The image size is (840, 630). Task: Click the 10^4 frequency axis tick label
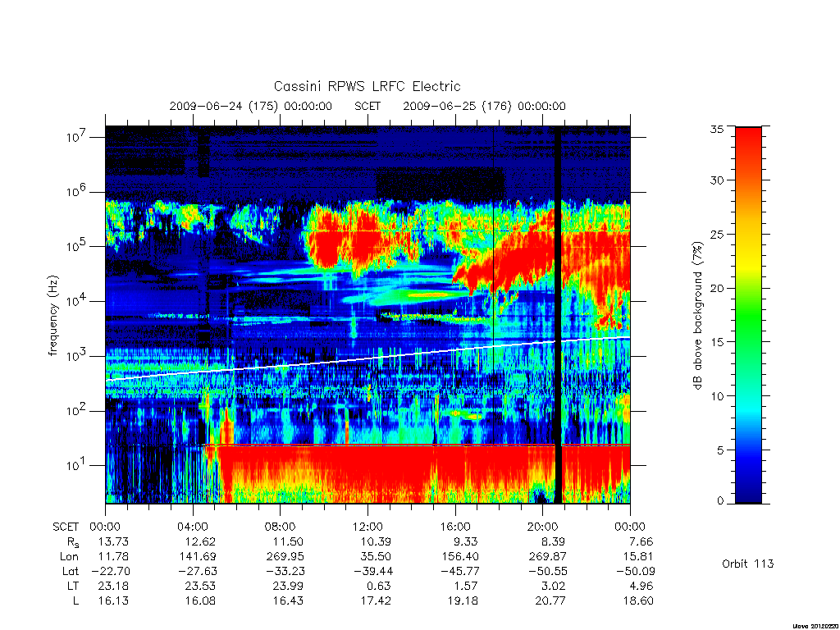(x=76, y=300)
